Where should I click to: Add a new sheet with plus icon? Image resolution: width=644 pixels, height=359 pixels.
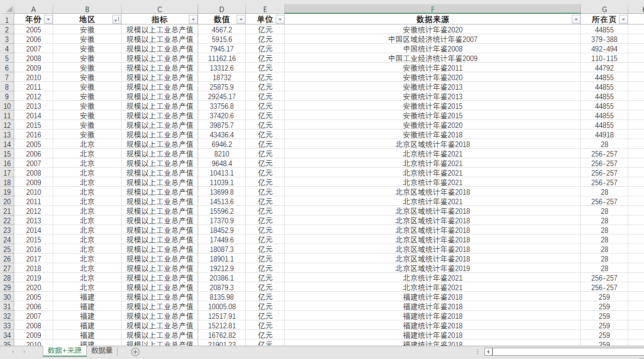pos(135,352)
